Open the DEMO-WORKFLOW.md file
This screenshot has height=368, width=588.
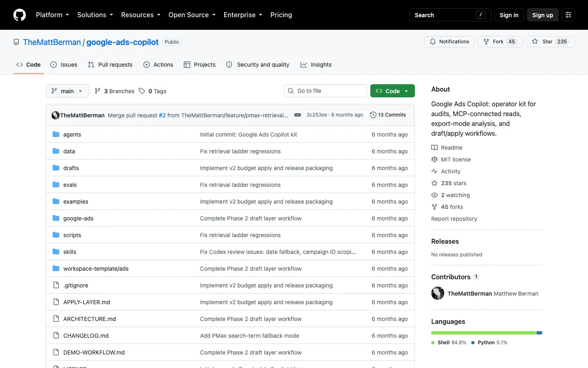[x=94, y=352]
